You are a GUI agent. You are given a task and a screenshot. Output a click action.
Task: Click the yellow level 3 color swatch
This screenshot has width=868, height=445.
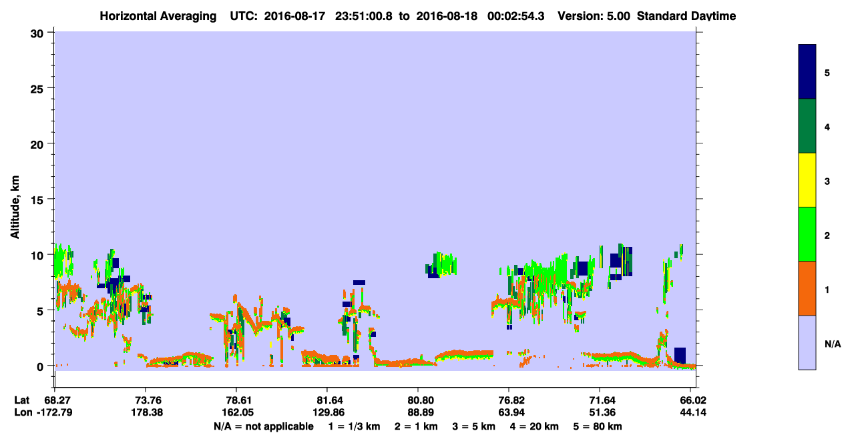[807, 180]
